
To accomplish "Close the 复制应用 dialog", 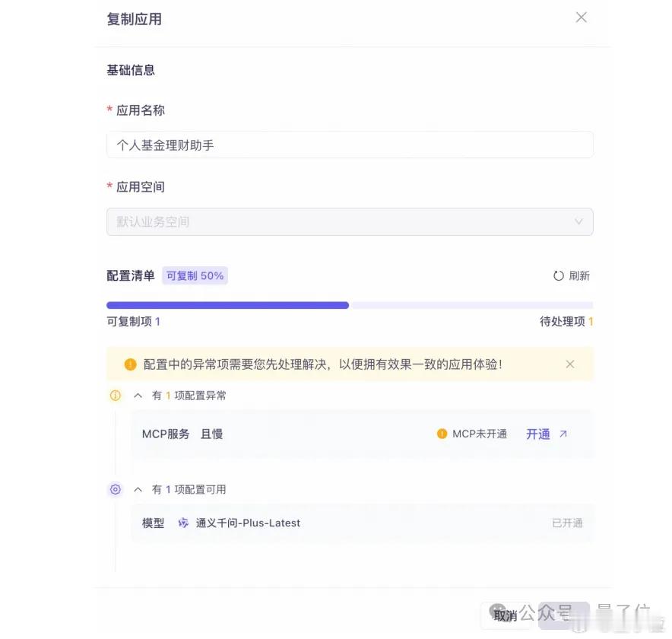I will pos(581,17).
